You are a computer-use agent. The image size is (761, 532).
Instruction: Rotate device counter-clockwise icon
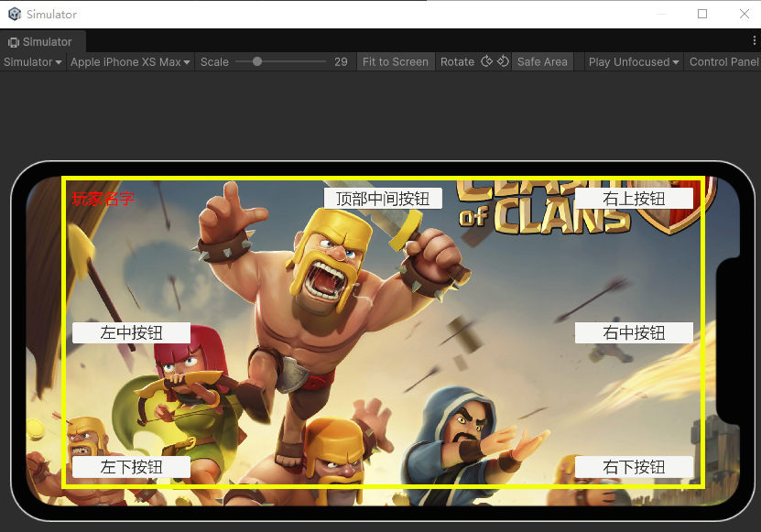(503, 61)
